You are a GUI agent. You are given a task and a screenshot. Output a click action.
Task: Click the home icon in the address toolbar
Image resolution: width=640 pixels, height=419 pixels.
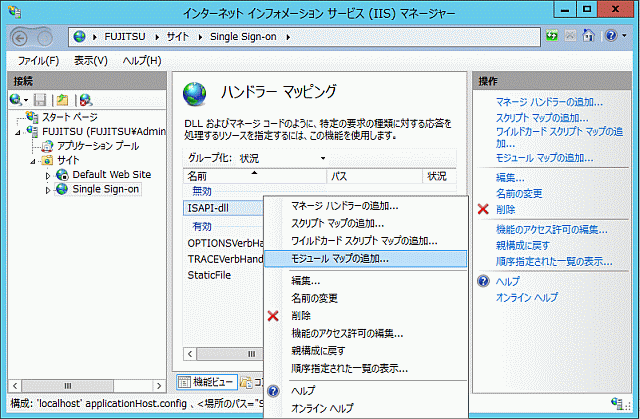coord(588,35)
